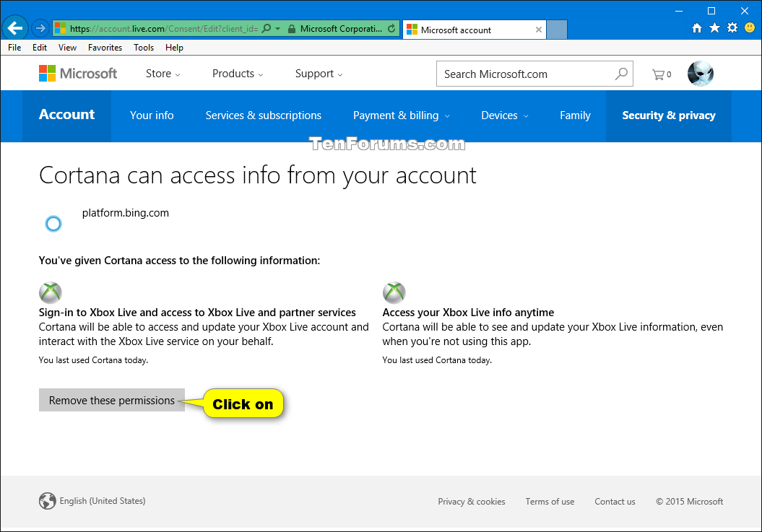
Task: Click the security lock icon in address bar
Action: pyautogui.click(x=292, y=29)
